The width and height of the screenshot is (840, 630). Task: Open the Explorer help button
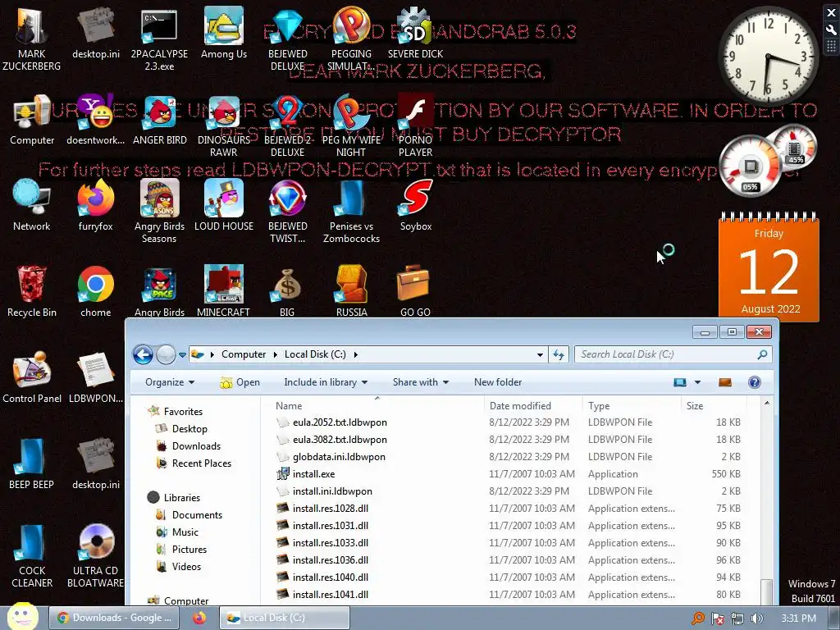pos(755,382)
